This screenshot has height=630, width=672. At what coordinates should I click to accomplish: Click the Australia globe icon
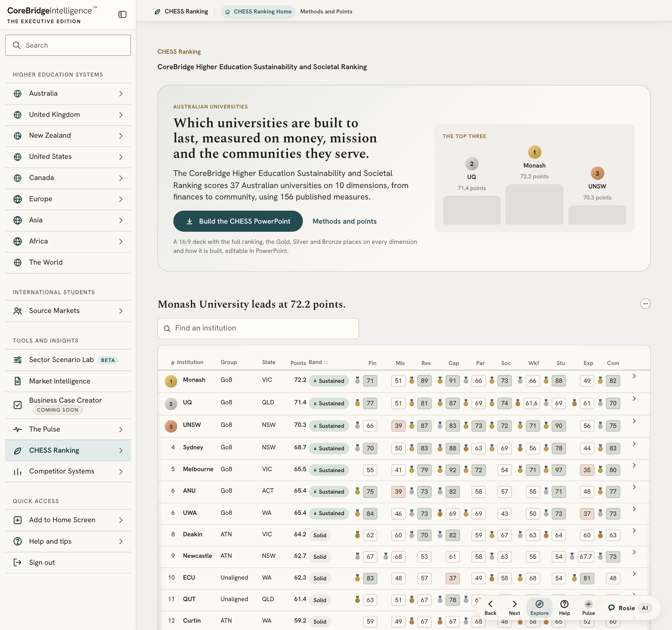pyautogui.click(x=17, y=94)
